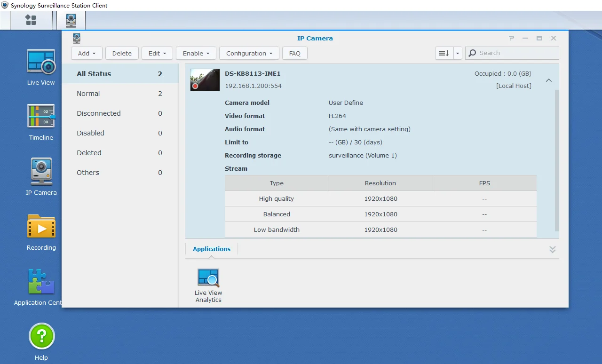
Task: Open the Add dropdown menu
Action: click(x=87, y=53)
